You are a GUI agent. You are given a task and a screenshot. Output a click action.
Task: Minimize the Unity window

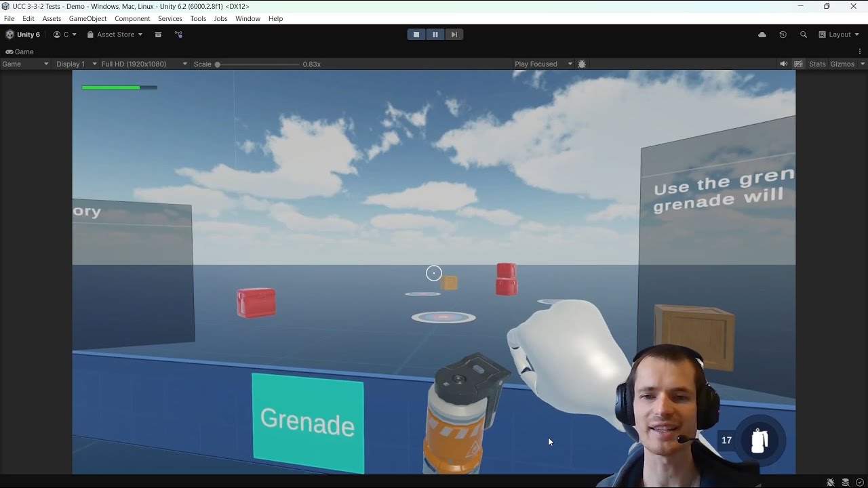pos(801,6)
